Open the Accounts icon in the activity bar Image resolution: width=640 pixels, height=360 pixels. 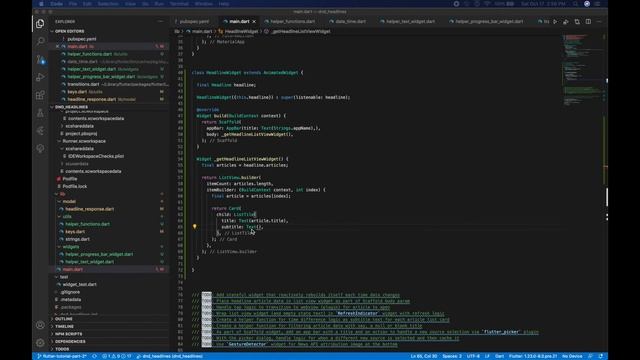click(x=40, y=325)
